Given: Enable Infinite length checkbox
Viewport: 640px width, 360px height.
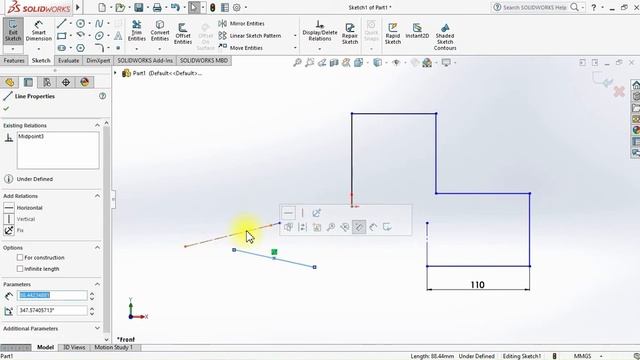Looking at the screenshot, I should click(20, 269).
